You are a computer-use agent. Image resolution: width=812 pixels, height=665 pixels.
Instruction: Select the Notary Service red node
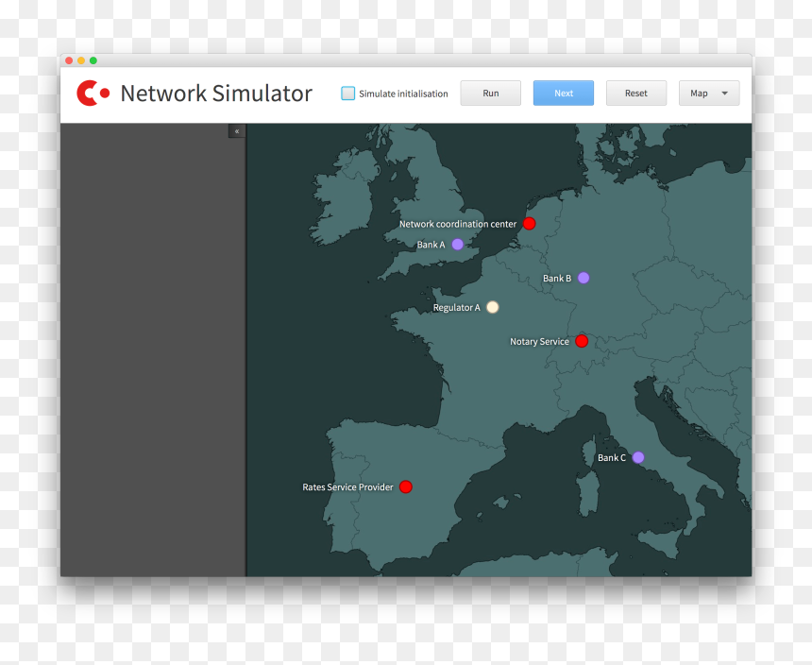click(582, 341)
